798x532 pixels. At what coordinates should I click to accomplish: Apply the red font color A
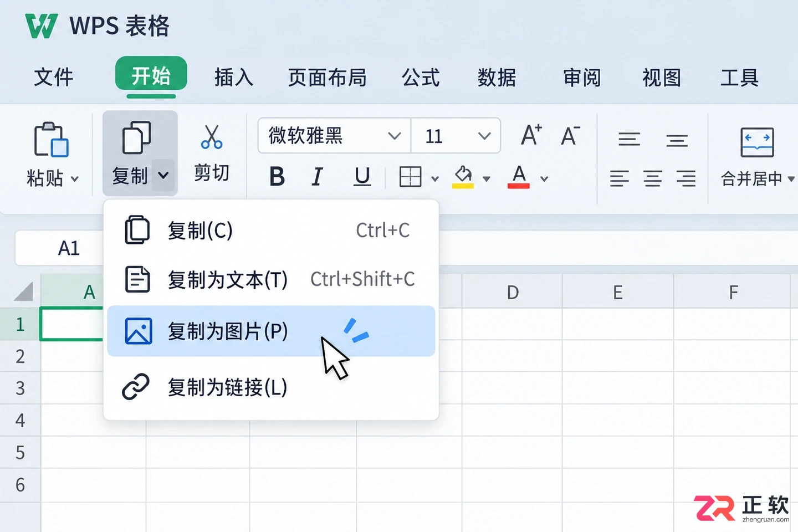[x=519, y=177]
